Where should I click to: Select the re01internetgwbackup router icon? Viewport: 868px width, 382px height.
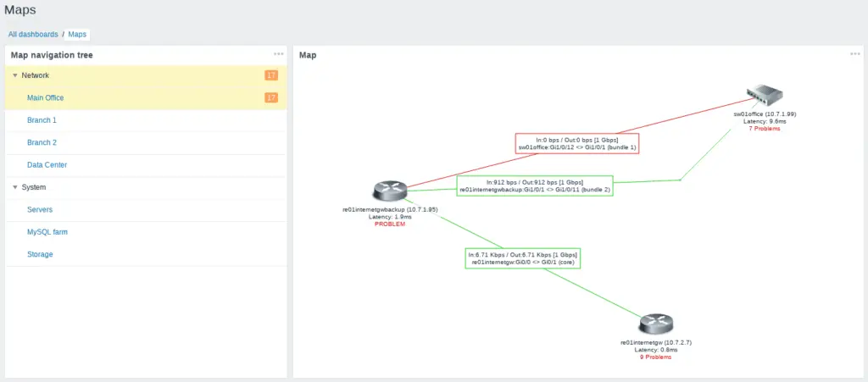click(x=390, y=191)
